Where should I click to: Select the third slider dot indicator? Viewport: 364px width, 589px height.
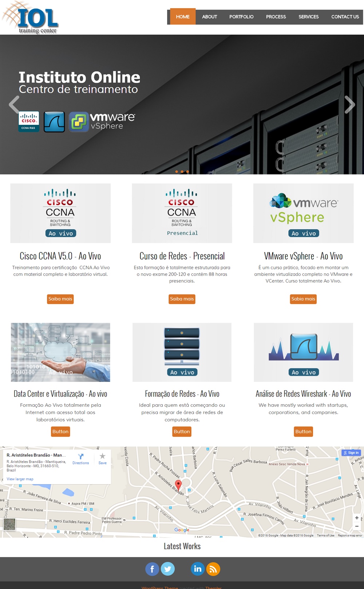click(187, 171)
